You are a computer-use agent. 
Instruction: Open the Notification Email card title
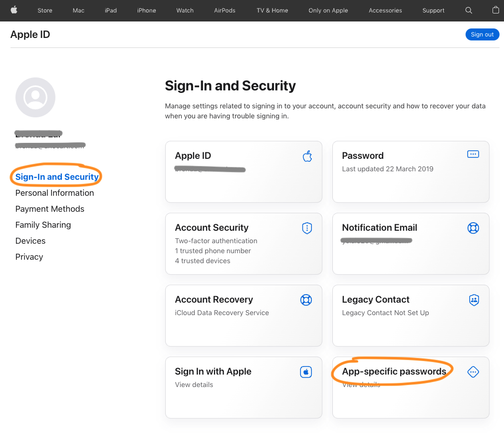coord(379,227)
